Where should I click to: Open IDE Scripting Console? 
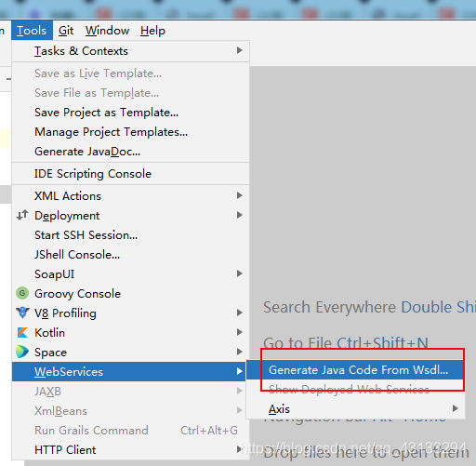[x=130, y=174]
